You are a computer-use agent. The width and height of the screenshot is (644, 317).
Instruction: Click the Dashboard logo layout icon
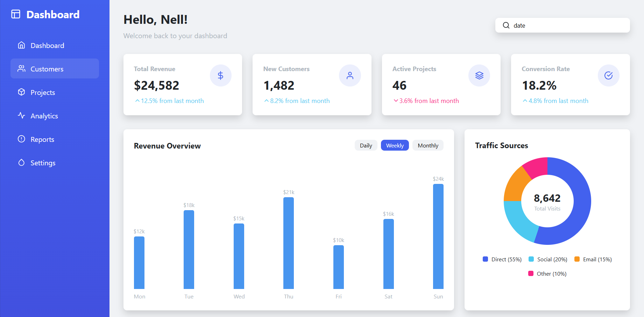pyautogui.click(x=16, y=14)
